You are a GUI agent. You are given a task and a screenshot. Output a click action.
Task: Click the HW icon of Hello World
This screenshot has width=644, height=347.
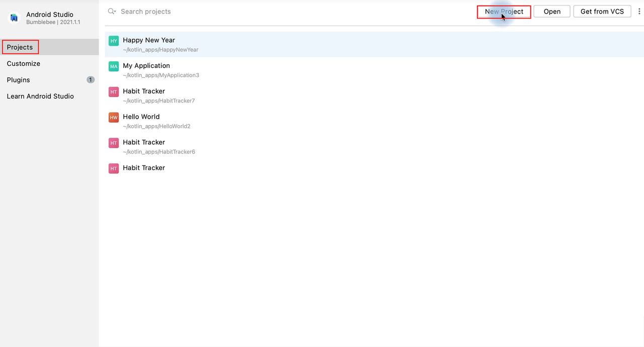point(114,117)
